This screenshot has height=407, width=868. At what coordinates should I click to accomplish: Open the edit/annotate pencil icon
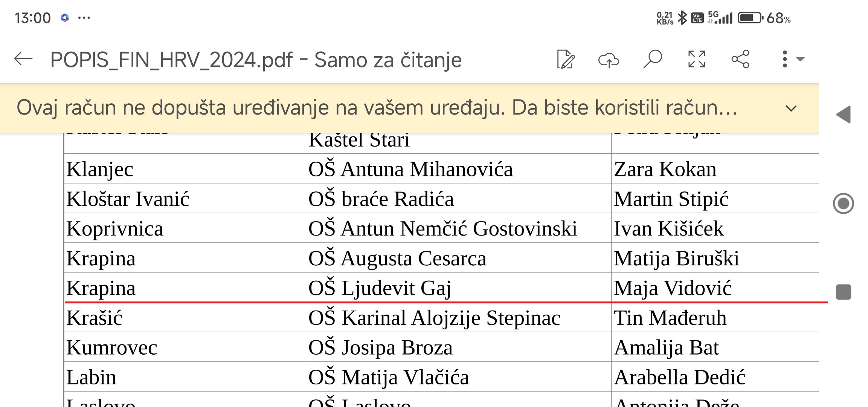[x=566, y=60]
